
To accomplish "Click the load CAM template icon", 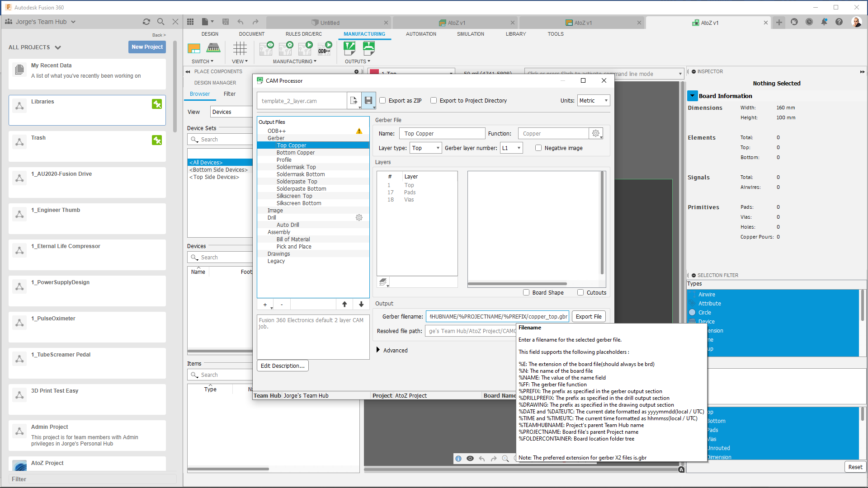I will (354, 100).
